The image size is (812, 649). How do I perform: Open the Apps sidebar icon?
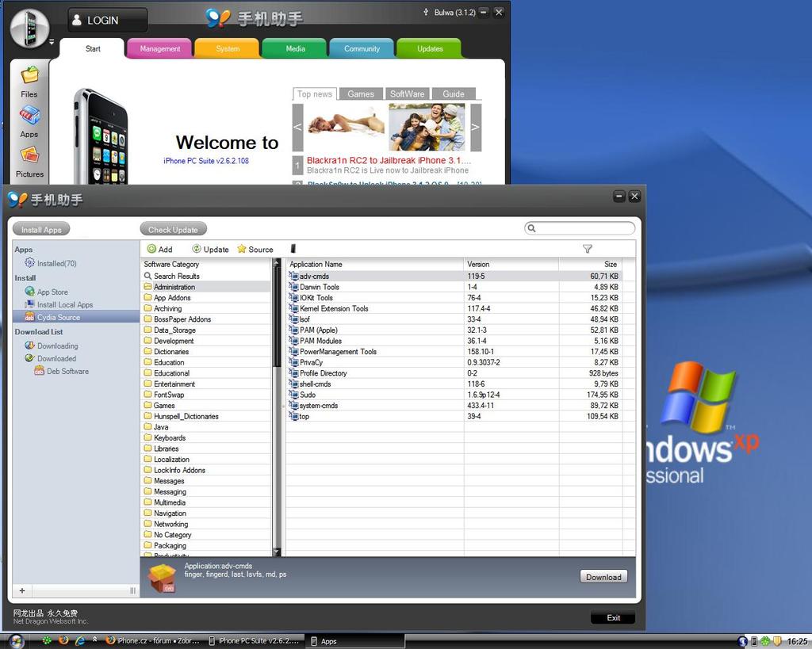click(x=29, y=120)
